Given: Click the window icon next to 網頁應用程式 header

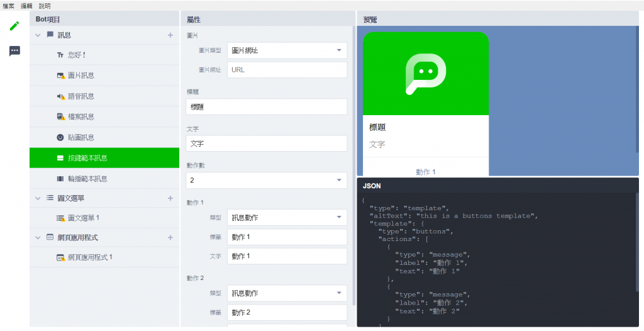Looking at the screenshot, I should (x=50, y=237).
